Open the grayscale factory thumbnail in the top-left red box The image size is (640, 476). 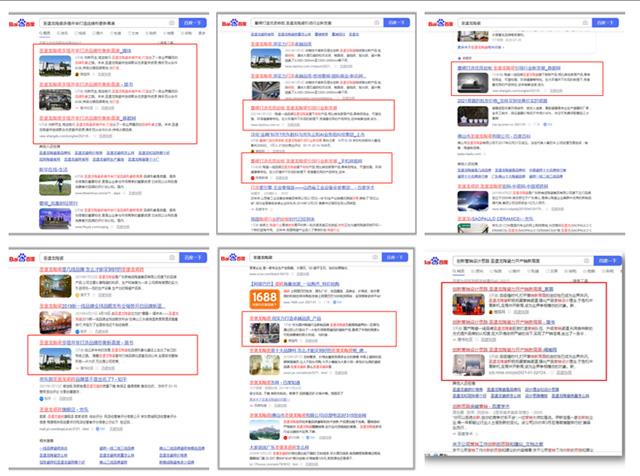coord(55,100)
